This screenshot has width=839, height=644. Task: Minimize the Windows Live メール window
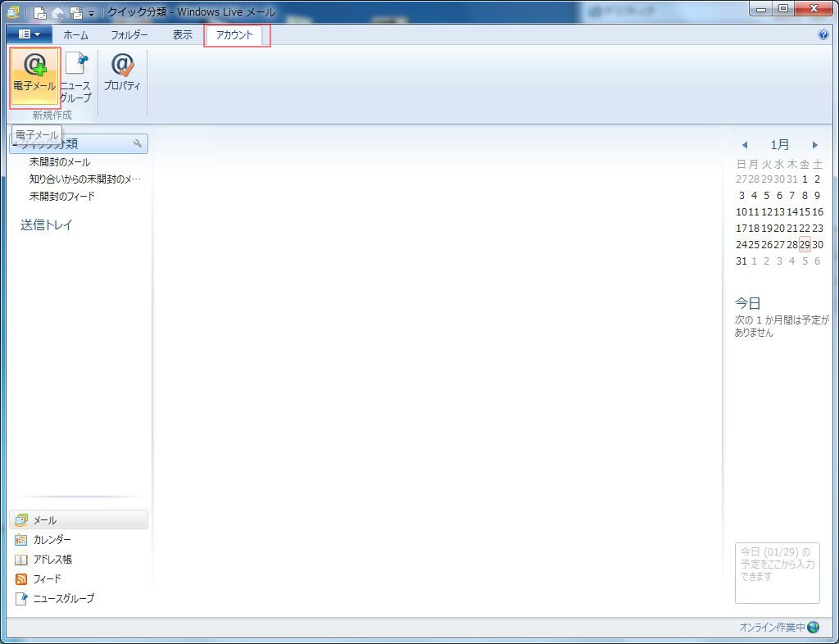(x=760, y=9)
